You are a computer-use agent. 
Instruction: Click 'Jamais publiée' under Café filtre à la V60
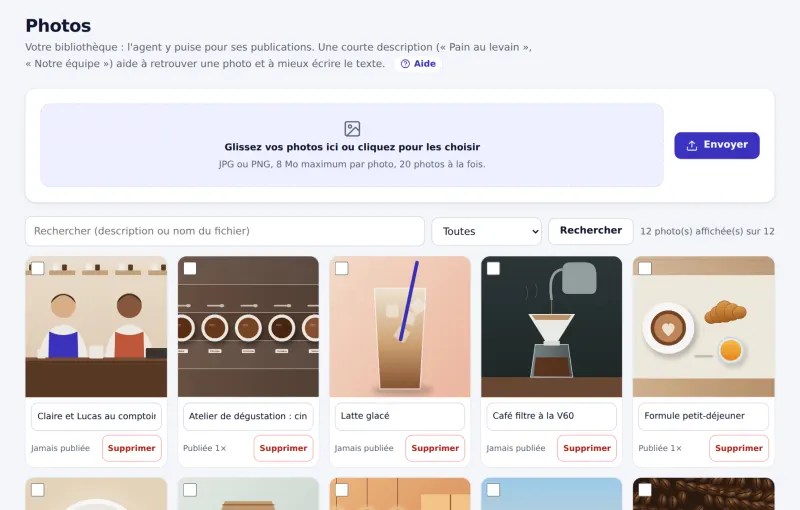pos(516,448)
